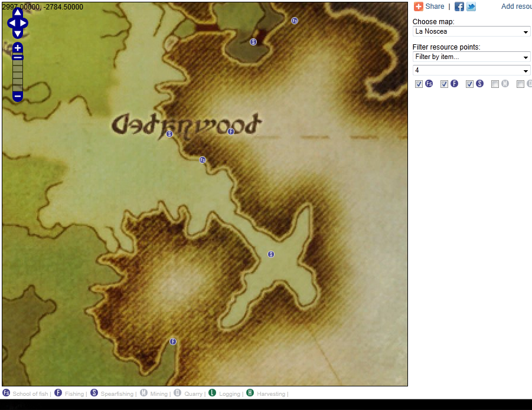Screen dimensions: 532x410
Task: Open the Choose map dropdown showing La Noscea
Action: (x=471, y=31)
